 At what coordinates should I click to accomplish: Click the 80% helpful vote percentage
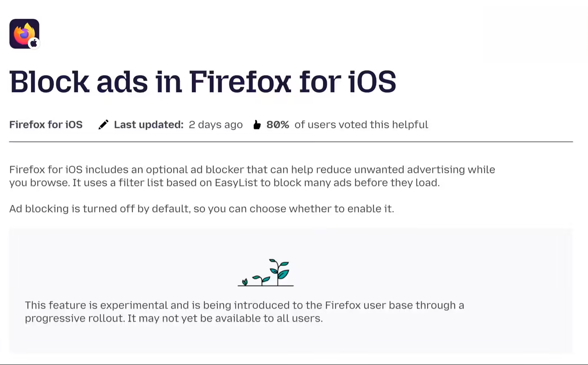[x=278, y=125]
